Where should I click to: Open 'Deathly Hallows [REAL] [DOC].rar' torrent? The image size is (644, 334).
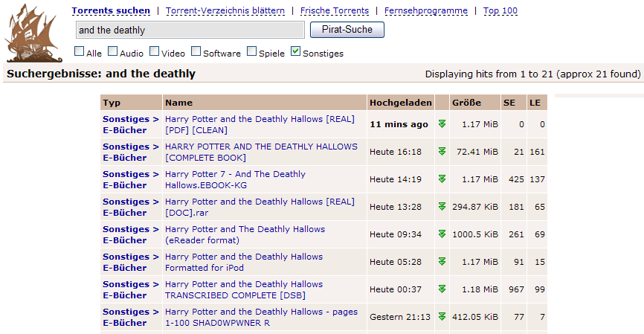(x=260, y=207)
